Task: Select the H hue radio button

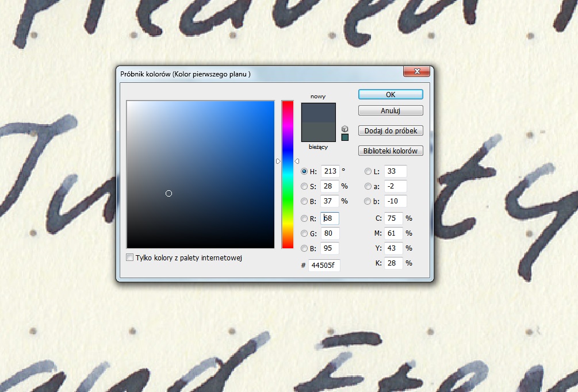Action: tap(305, 171)
